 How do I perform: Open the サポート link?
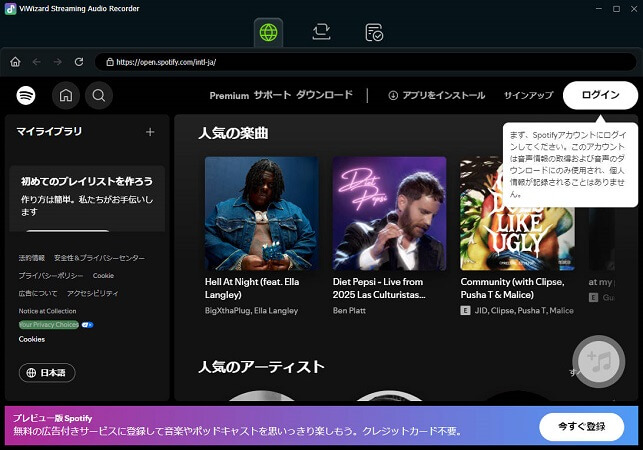pyautogui.click(x=272, y=95)
